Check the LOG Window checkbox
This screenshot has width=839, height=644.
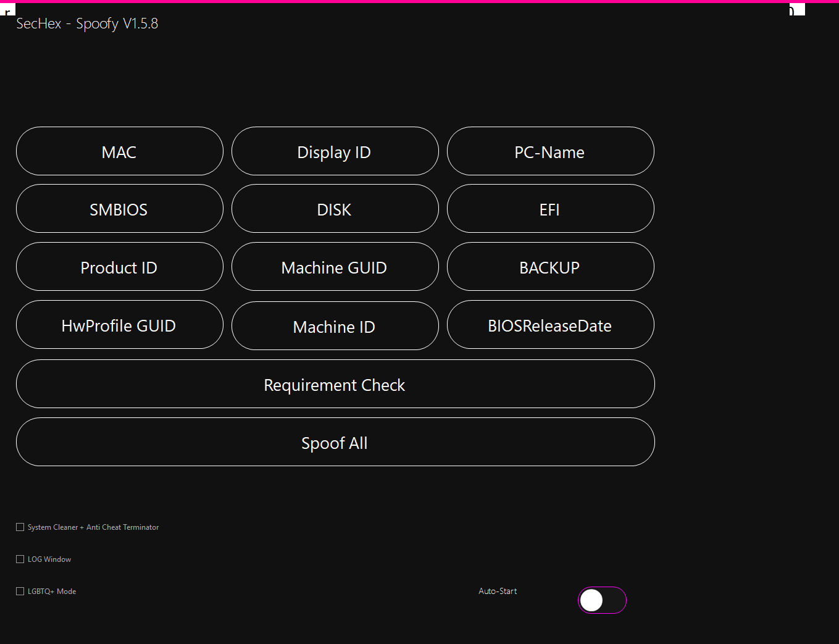20,559
